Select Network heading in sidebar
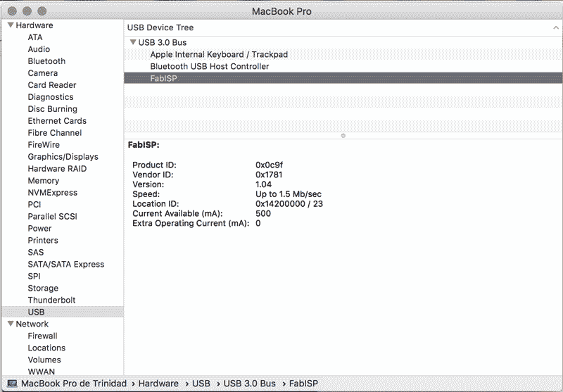 [x=32, y=324]
